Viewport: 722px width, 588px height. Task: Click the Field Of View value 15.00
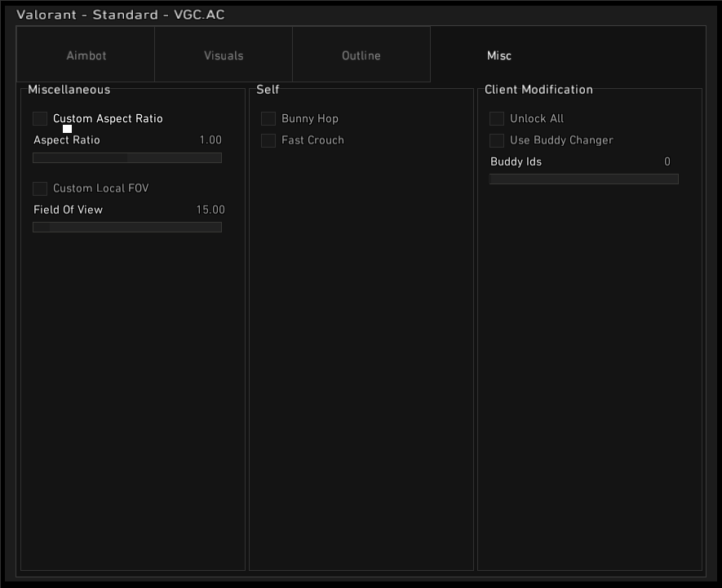coord(210,210)
